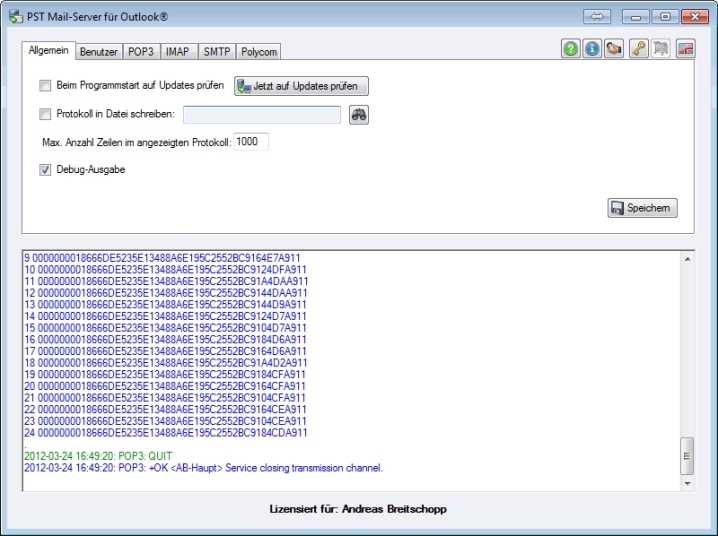This screenshot has width=718, height=536.
Task: Click the max log lines input field
Action: point(251,142)
